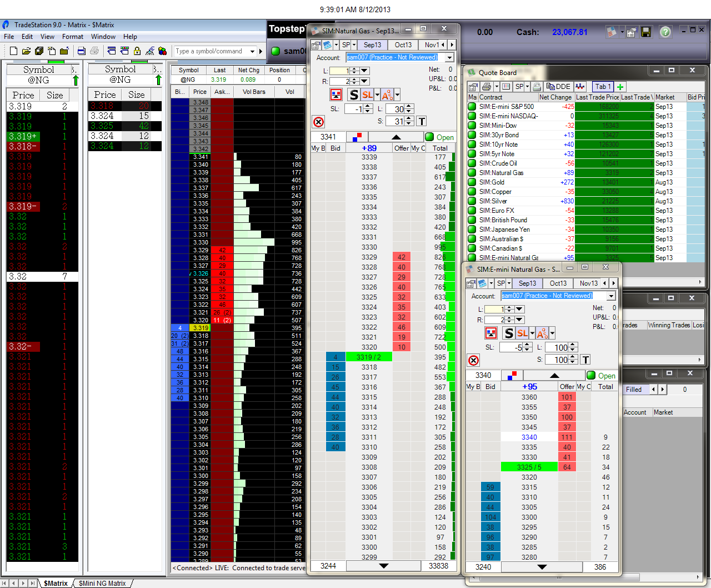The height and width of the screenshot is (588, 711).
Task: Expand the L quantity dropdown in E-mini Natural Gas window
Action: coord(519,309)
